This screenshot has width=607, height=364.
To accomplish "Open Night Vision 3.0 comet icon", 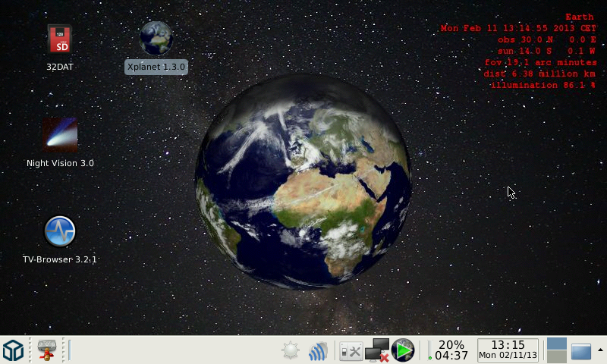I will tap(60, 136).
